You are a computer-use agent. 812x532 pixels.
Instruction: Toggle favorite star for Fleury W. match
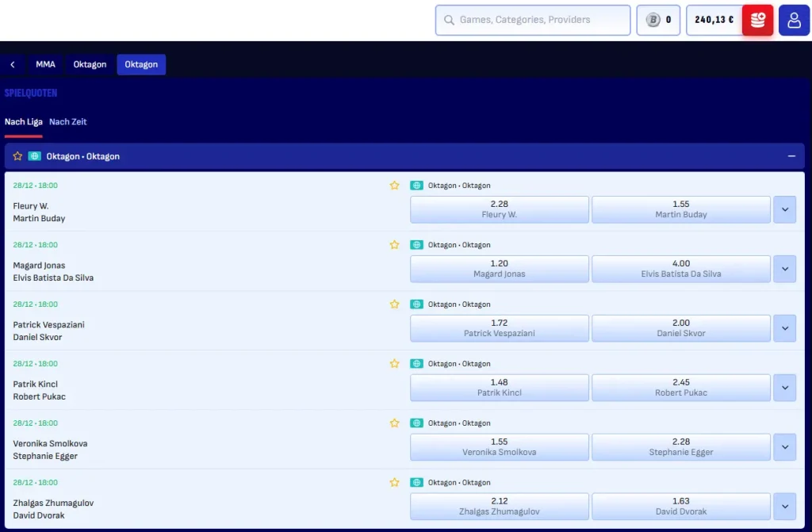[x=394, y=186]
